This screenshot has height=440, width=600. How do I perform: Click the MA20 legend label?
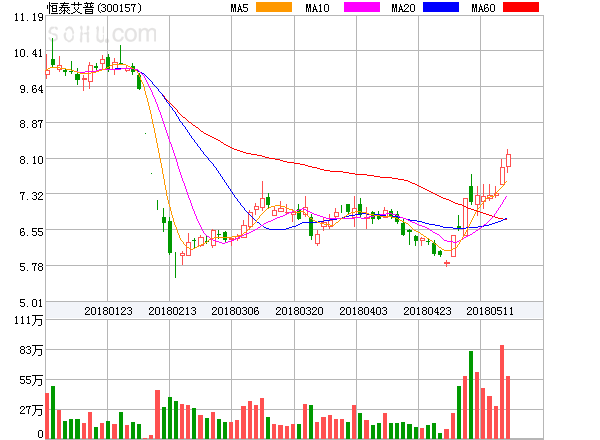403,8
